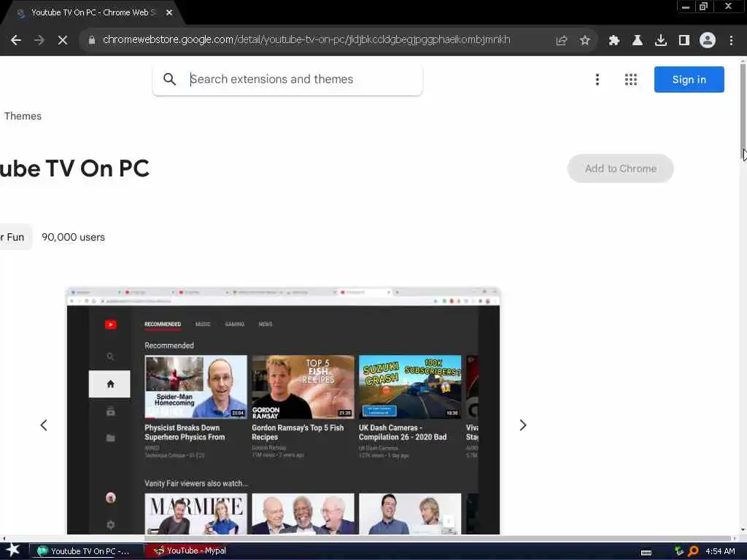This screenshot has width=747, height=560.
Task: Click the 90,000 users text
Action: tap(74, 237)
